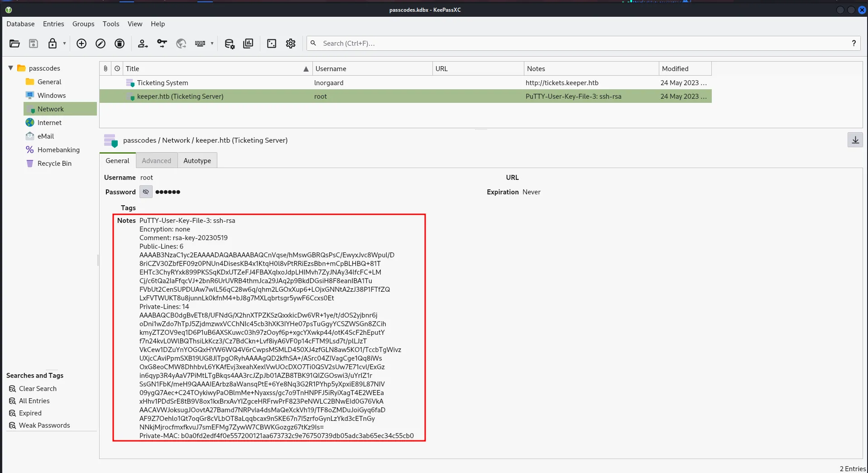Open the Database menu
Screen dimensions: 868x473
point(20,24)
